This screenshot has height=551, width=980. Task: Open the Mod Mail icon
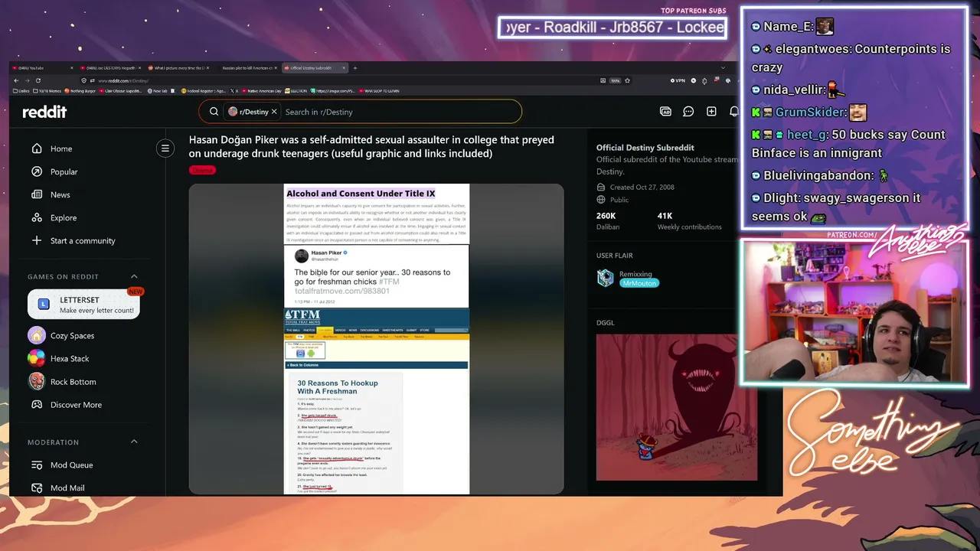(37, 487)
